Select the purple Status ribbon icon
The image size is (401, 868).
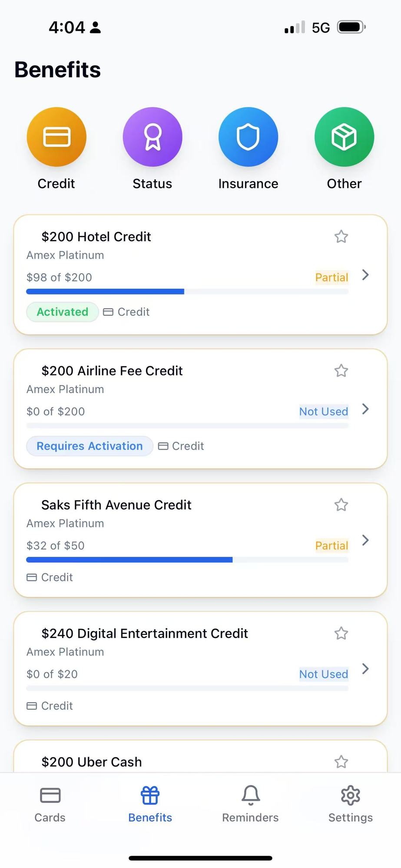152,137
